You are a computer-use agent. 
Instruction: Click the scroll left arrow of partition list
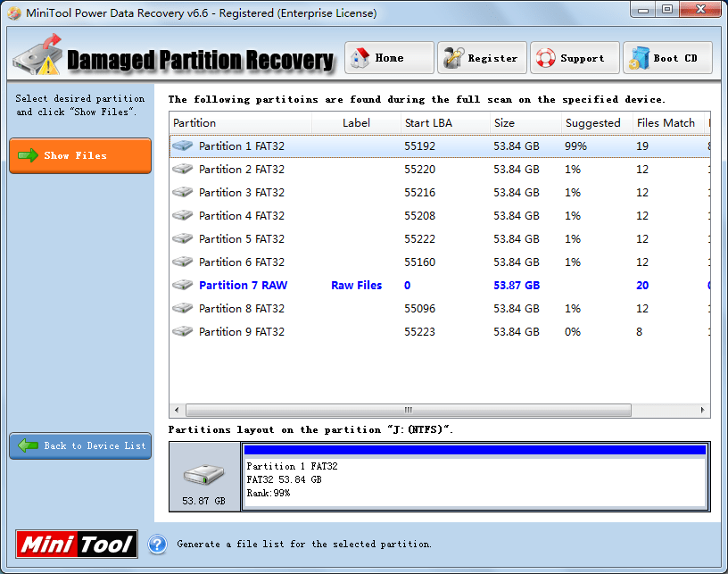(x=177, y=410)
